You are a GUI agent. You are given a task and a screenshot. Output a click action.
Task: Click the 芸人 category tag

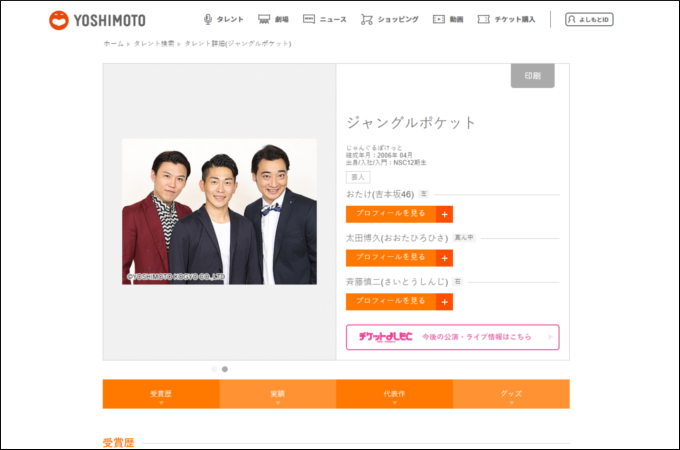[x=358, y=177]
